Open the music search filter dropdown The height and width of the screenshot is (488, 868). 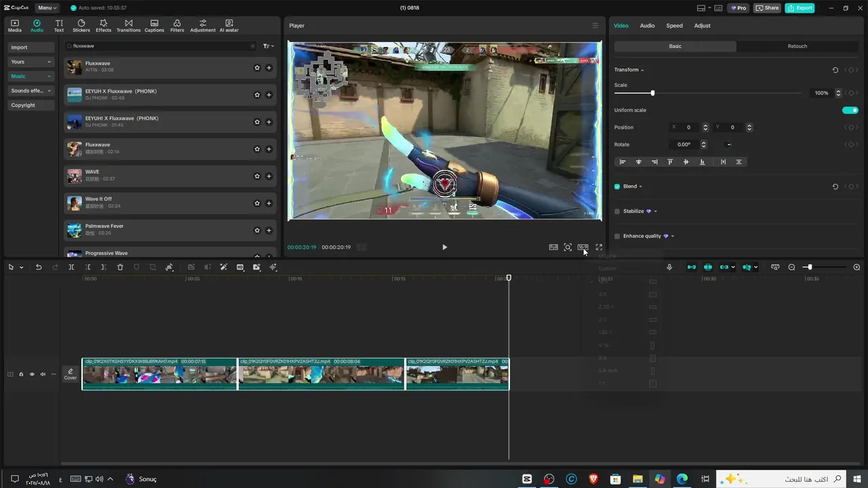pos(269,46)
